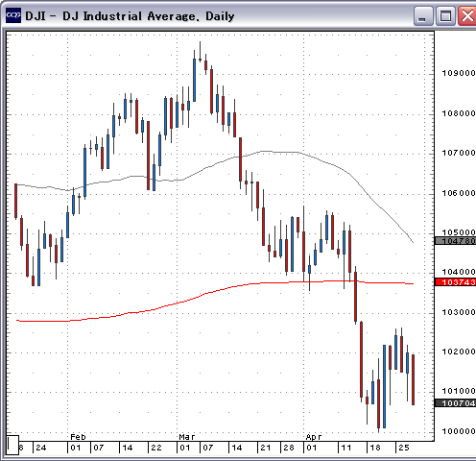Select the gray price label 104780
476x461 pixels.
456,241
